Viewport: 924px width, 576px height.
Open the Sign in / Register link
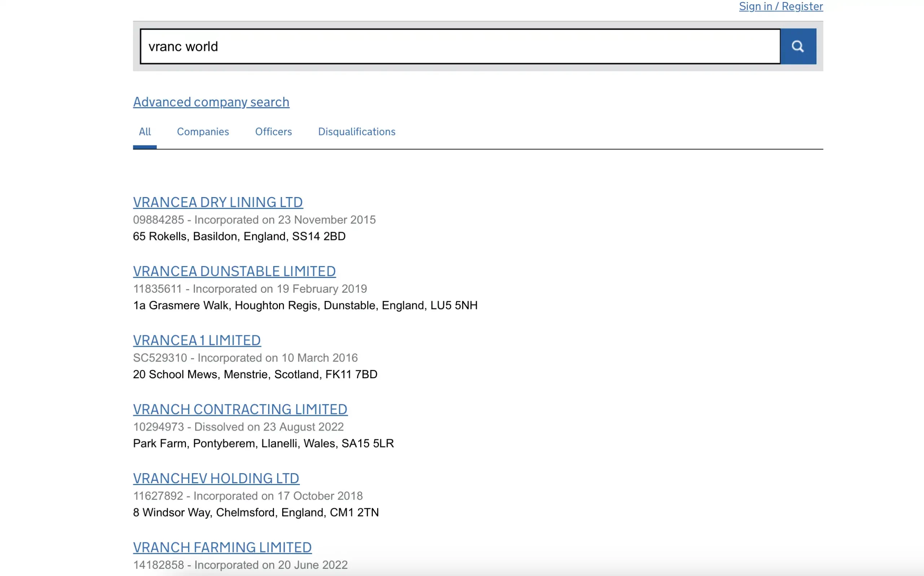[781, 6]
